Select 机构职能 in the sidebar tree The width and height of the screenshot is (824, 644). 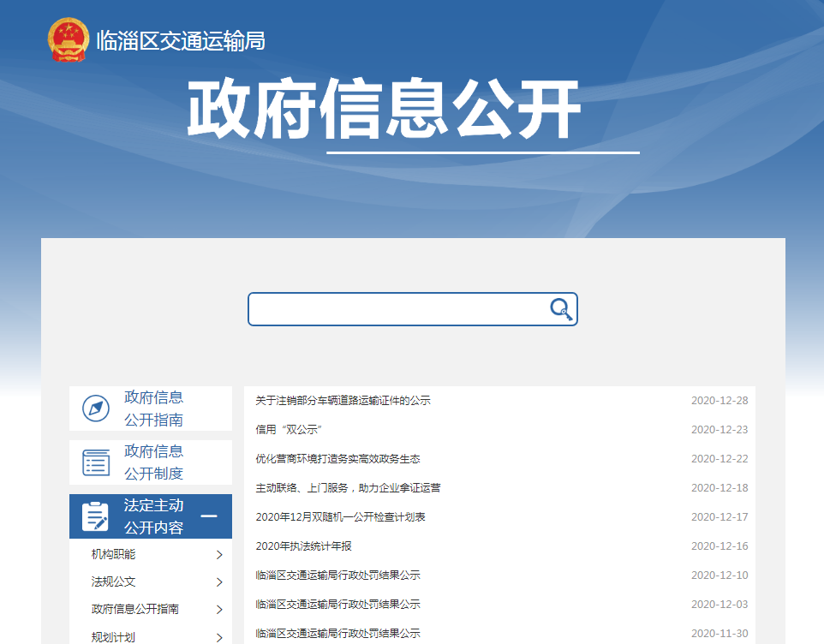114,555
